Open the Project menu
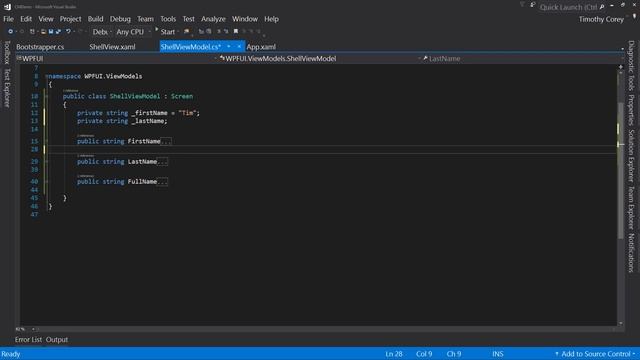The height and width of the screenshot is (360, 640). (x=70, y=19)
